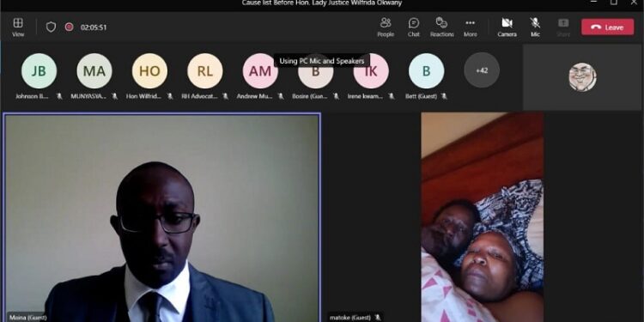Screen dimensions: 644x322
Task: Click the shield privacy icon
Action: tap(51, 27)
